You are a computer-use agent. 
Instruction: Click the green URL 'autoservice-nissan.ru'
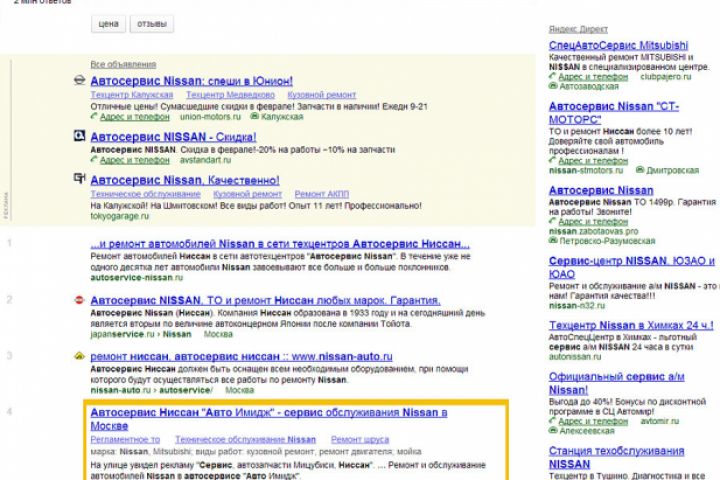pos(137,277)
